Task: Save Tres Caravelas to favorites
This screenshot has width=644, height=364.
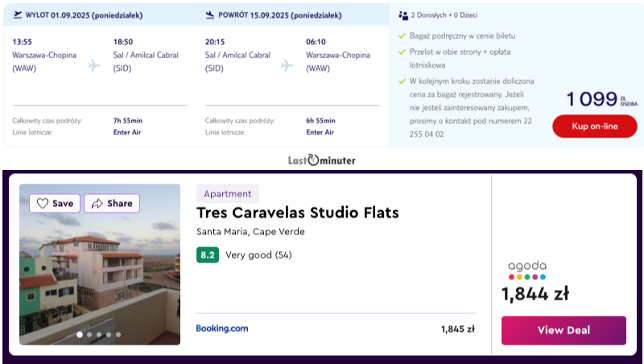Action: click(55, 204)
